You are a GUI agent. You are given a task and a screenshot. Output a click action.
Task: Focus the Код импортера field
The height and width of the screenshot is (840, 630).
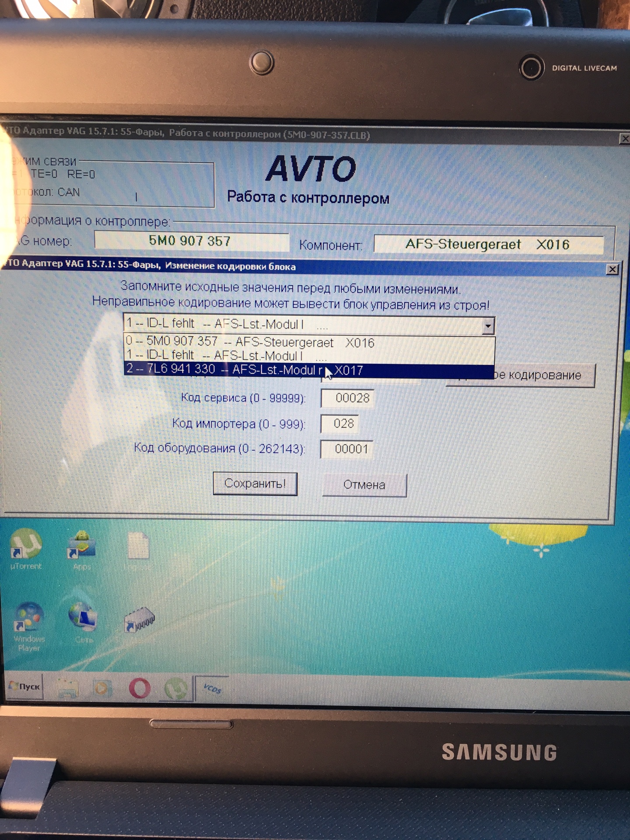343,423
